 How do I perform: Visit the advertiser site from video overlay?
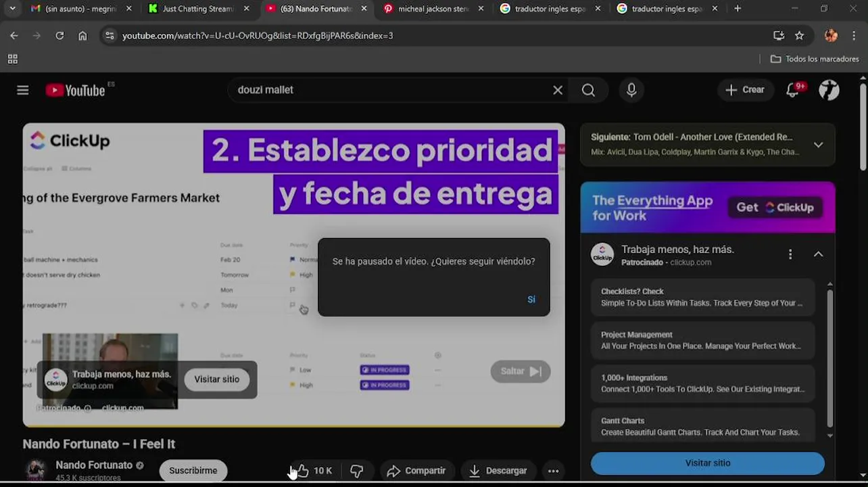coord(217,379)
